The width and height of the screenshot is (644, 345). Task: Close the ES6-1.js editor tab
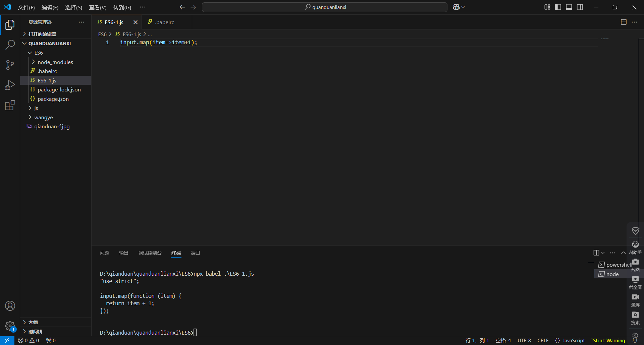pyautogui.click(x=136, y=22)
